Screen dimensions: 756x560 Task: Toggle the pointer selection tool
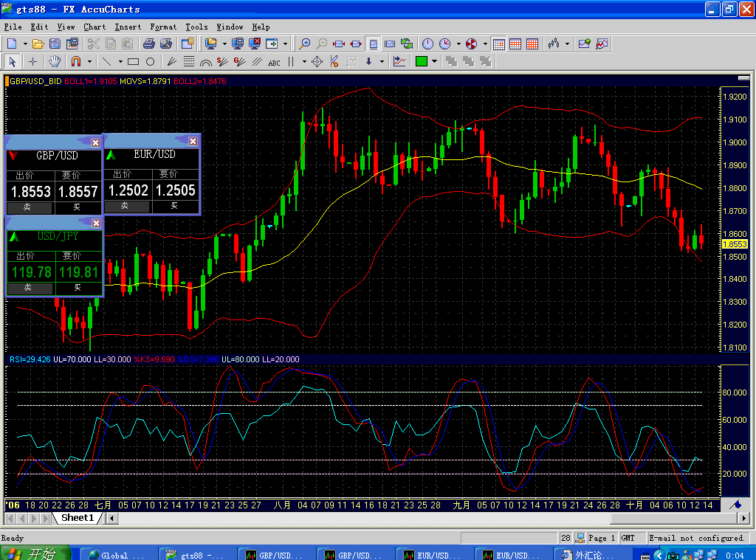[x=12, y=61]
